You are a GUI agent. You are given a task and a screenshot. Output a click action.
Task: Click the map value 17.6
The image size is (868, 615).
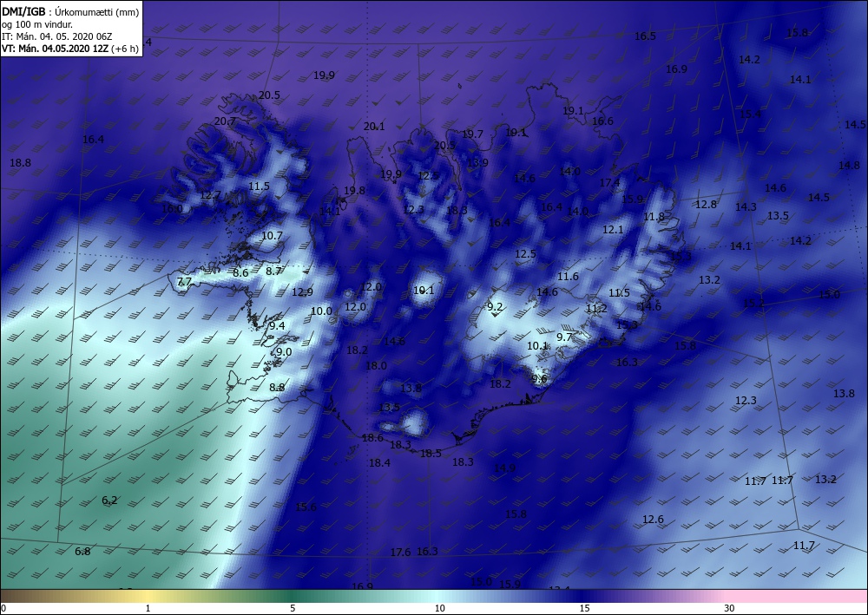pyautogui.click(x=400, y=553)
